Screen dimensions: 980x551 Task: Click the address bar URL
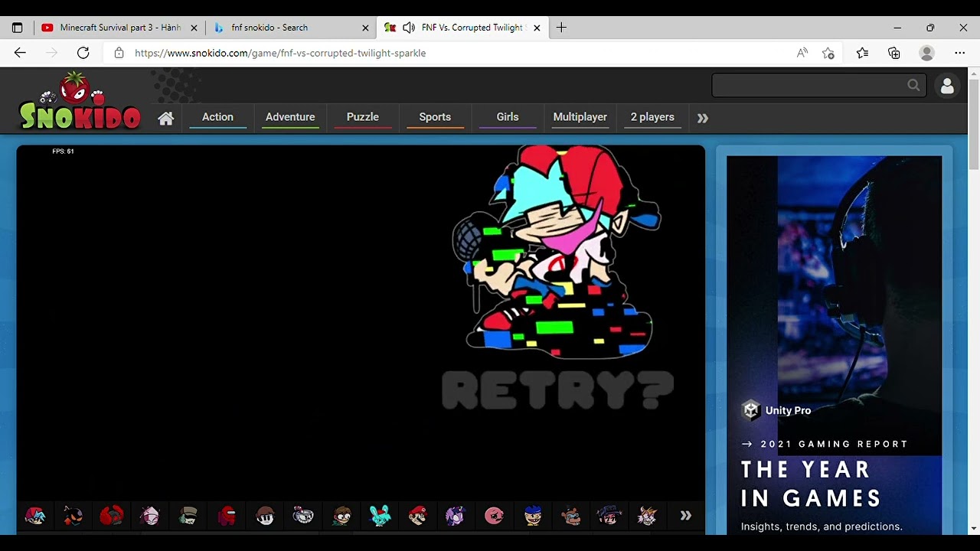[x=280, y=53]
